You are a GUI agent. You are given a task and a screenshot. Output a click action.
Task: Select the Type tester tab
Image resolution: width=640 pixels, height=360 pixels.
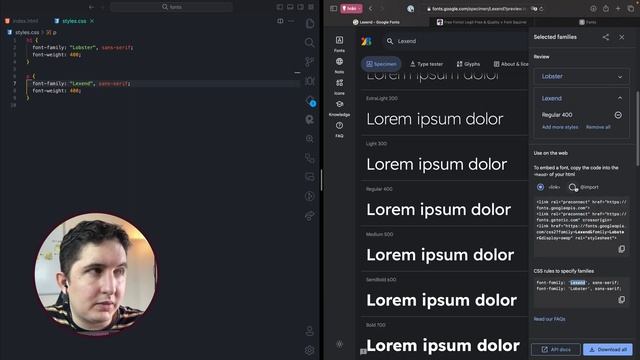tap(427, 64)
